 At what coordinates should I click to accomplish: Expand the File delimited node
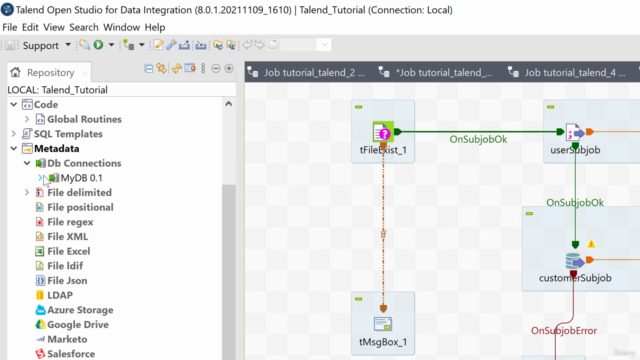pos(27,193)
